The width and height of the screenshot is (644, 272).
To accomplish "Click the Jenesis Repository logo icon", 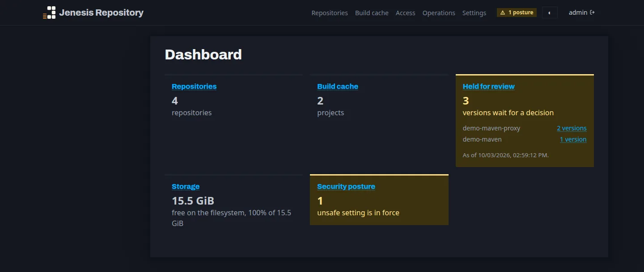I will point(49,13).
